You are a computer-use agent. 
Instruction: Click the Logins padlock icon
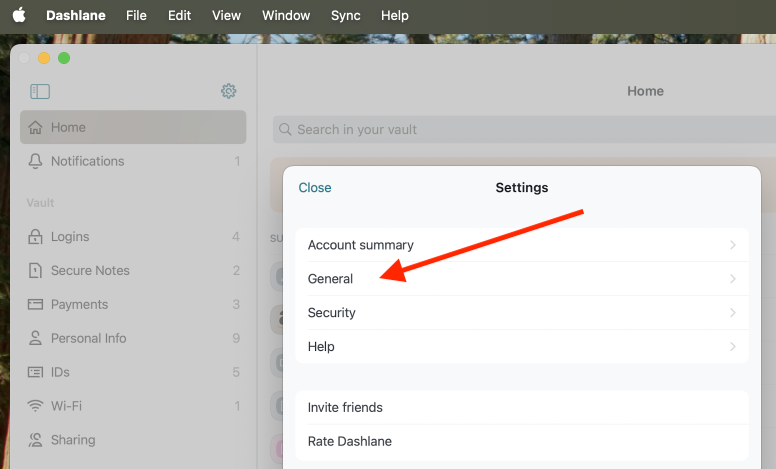click(x=35, y=236)
